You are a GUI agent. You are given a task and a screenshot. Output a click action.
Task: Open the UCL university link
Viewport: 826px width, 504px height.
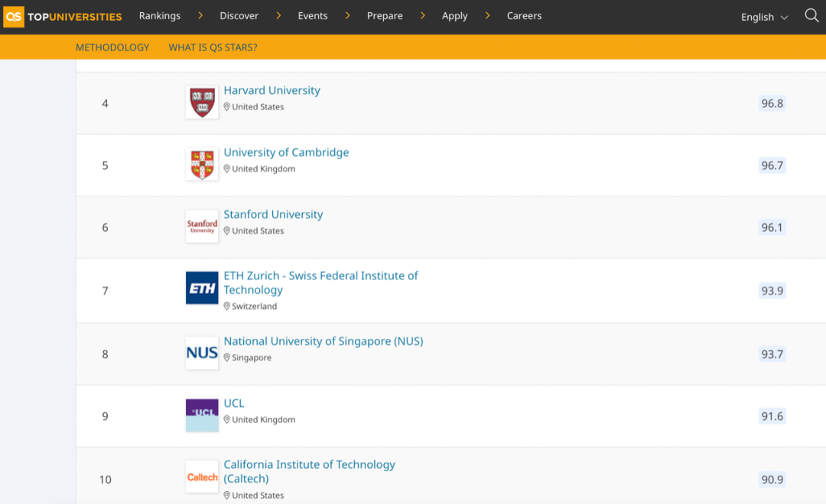pyautogui.click(x=234, y=403)
